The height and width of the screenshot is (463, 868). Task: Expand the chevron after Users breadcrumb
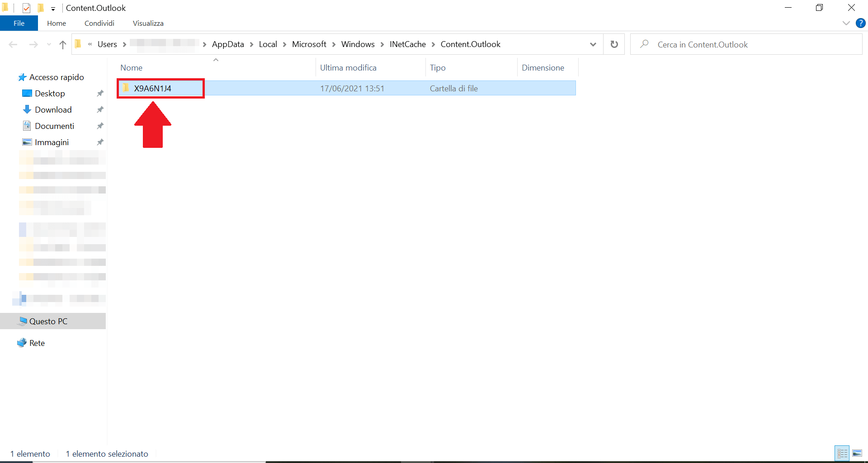point(124,44)
